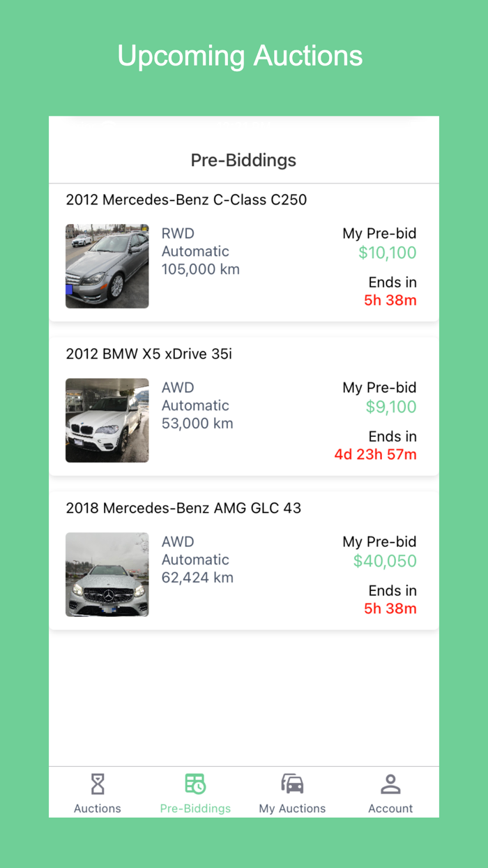Tap the Pre-Biddings header title
Screen dimensions: 488x868
click(243, 160)
